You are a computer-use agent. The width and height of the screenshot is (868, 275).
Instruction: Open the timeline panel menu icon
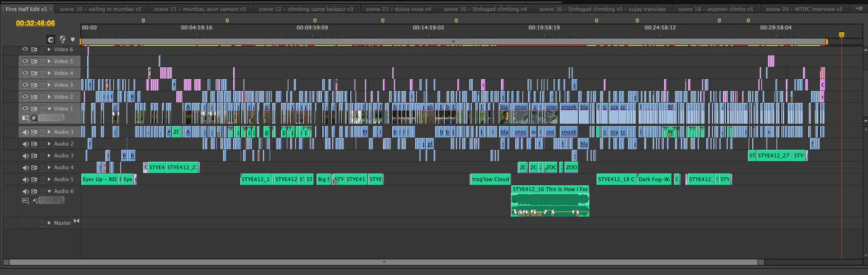pos(859,9)
